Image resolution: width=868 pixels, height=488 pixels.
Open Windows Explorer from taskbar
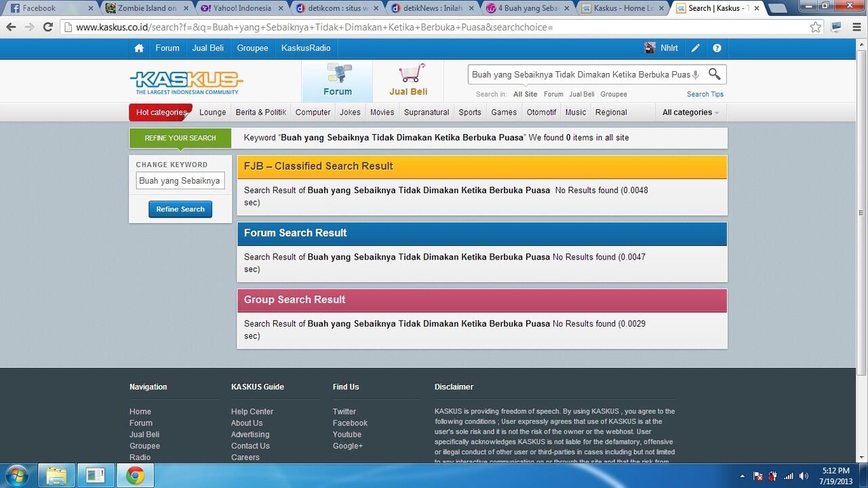tap(56, 476)
